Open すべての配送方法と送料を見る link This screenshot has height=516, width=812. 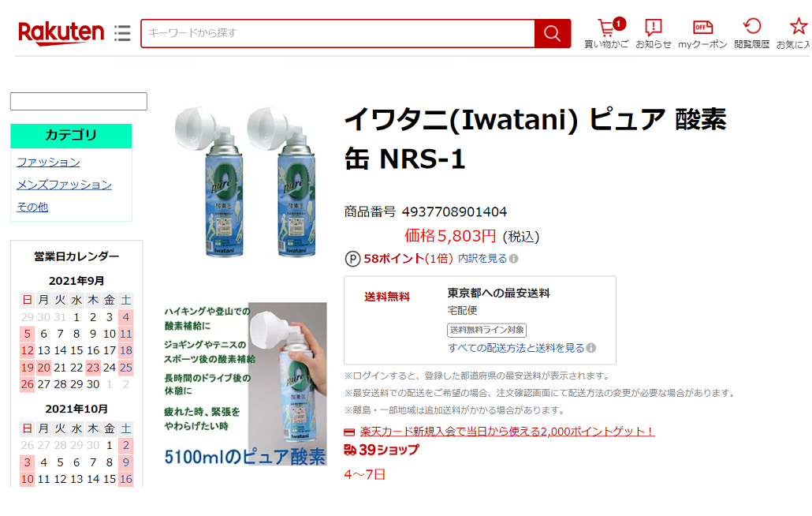[x=516, y=348]
